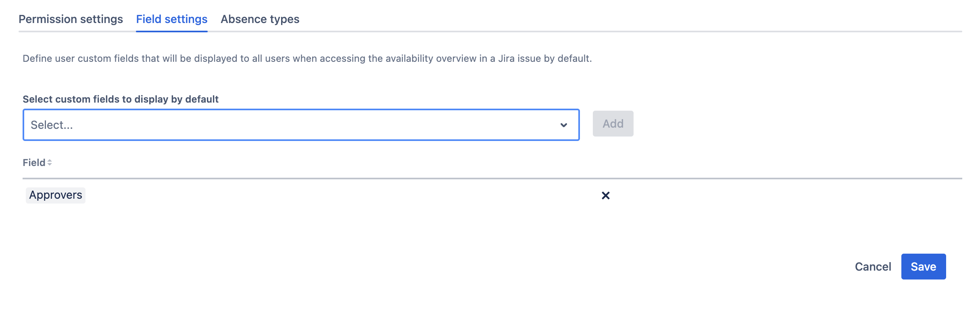Click the grayed-out Add button beside the dropdown

click(613, 124)
